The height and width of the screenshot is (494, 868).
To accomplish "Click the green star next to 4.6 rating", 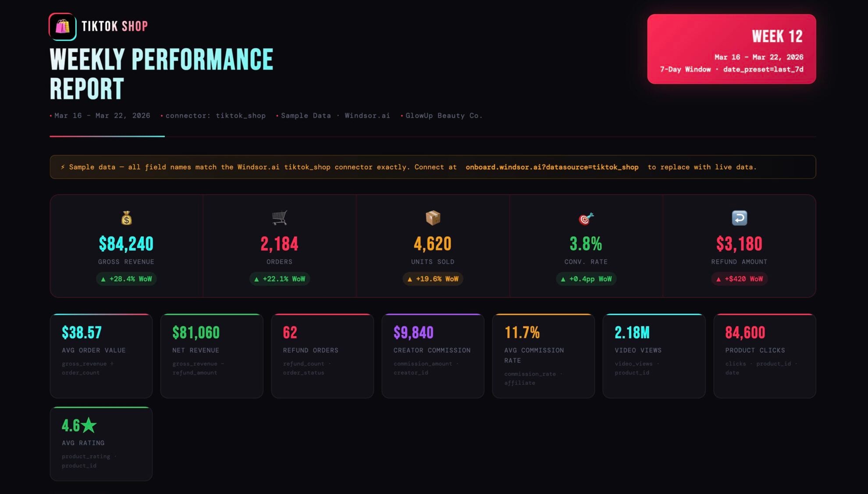I will click(89, 425).
